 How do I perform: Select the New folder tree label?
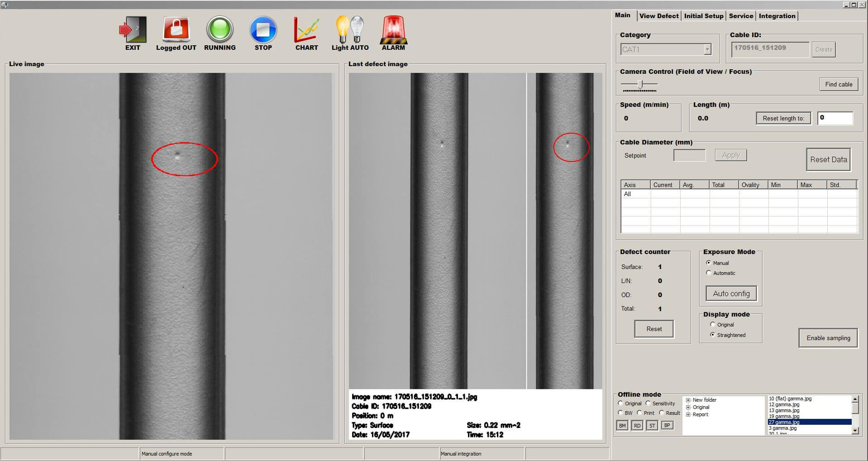705,400
